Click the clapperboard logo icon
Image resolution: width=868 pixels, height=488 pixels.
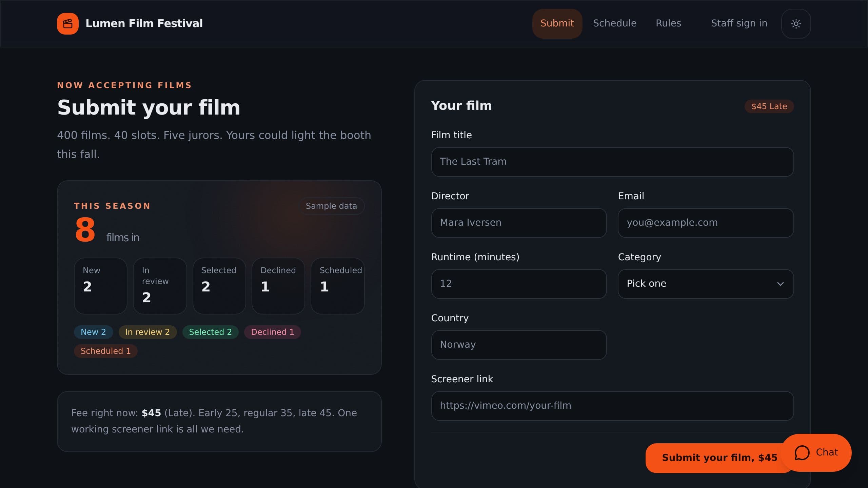68,23
